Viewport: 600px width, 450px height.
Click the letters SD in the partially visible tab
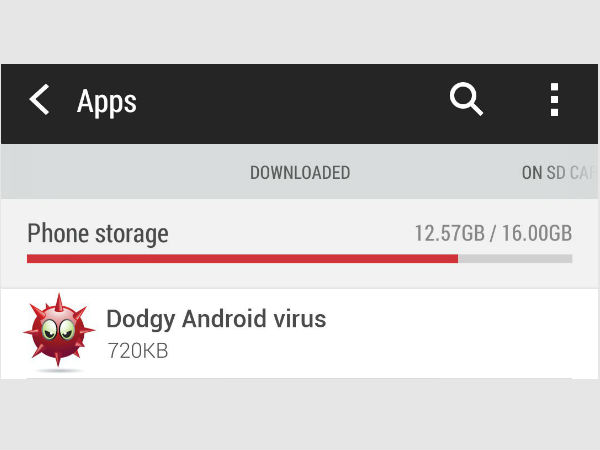pos(556,173)
